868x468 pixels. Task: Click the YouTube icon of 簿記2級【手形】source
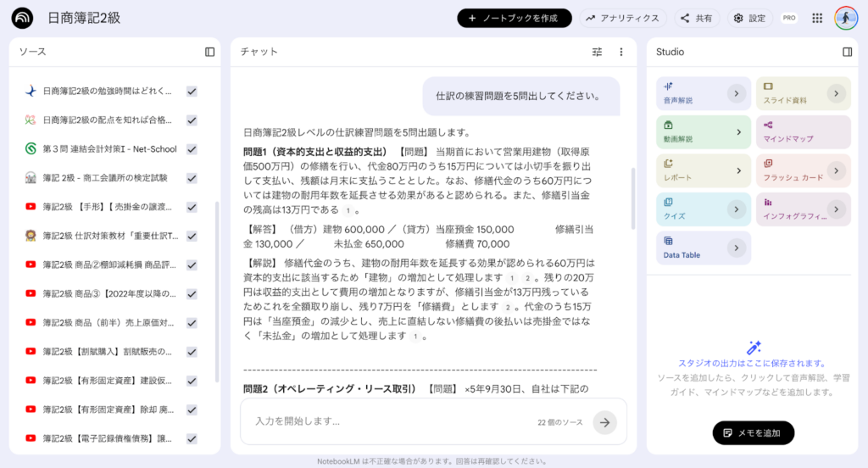(x=31, y=207)
